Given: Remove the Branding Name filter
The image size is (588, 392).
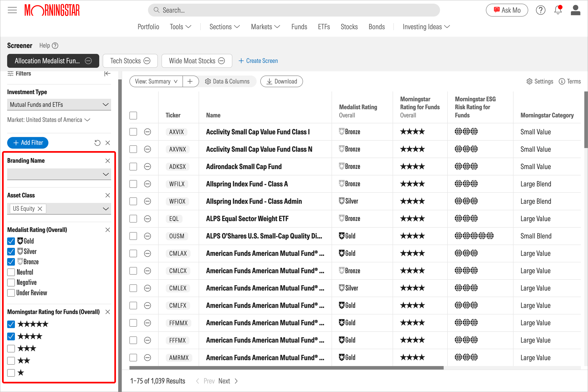Looking at the screenshot, I should [108, 161].
